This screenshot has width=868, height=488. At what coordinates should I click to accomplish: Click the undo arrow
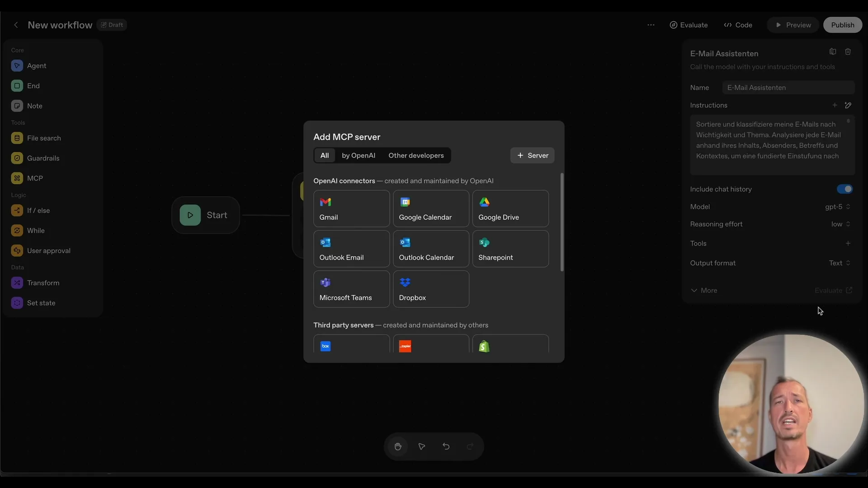446,446
